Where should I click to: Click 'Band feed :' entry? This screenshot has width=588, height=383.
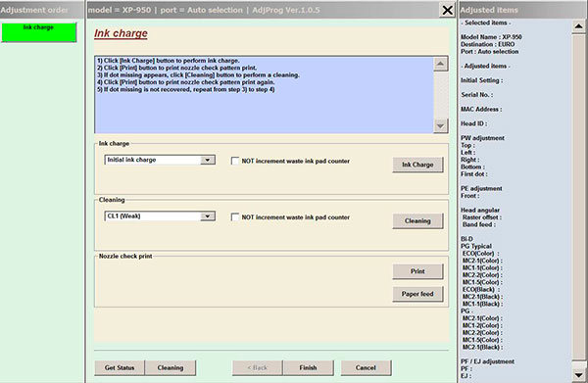[479, 224]
